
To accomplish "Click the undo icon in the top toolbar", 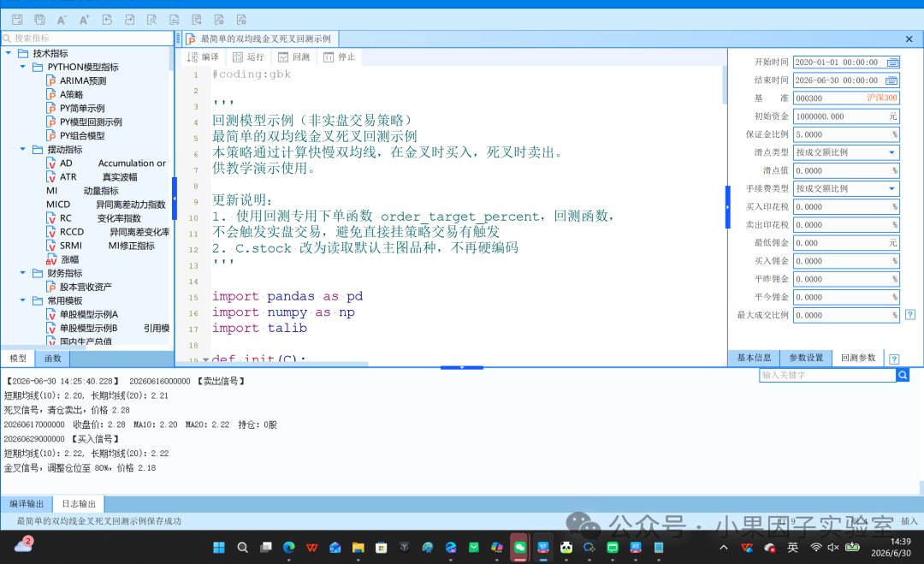I will 107,20.
